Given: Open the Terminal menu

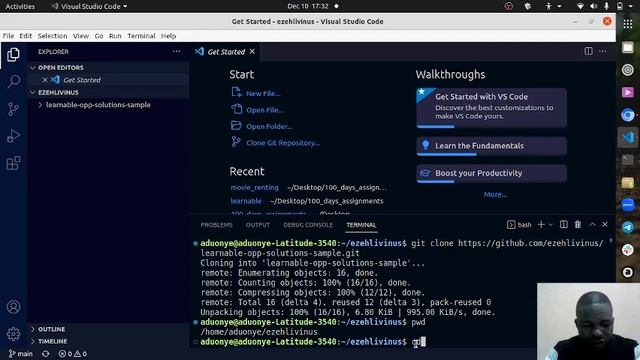Looking at the screenshot, I should click(x=141, y=36).
